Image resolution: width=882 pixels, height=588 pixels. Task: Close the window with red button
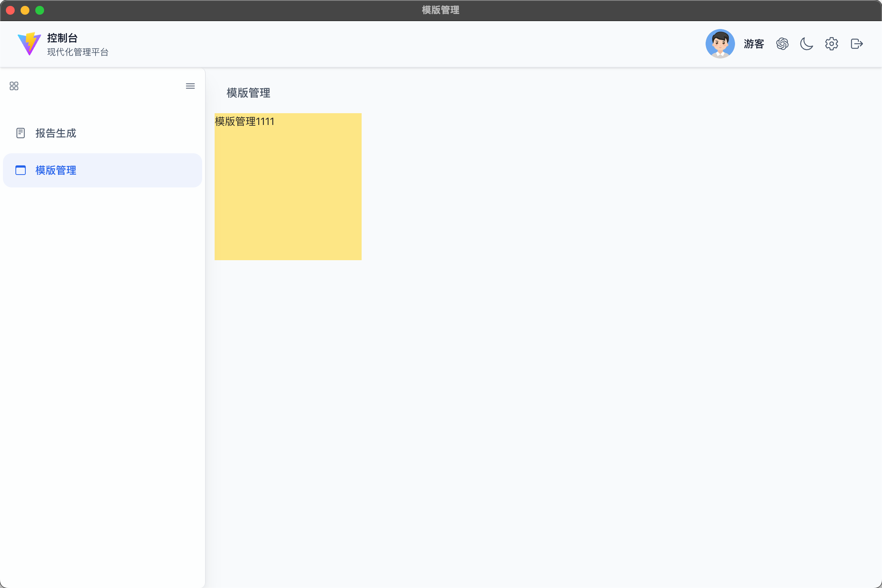pos(11,10)
